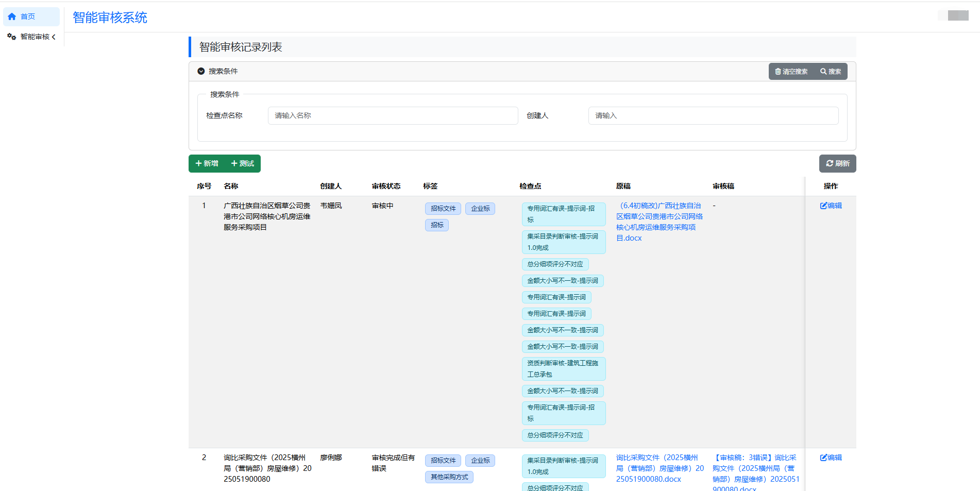Screen dimensions: 980x491
Task: Click the 资质判断审核-建筑工程施工总承包 checkpoint tag
Action: [563, 369]
